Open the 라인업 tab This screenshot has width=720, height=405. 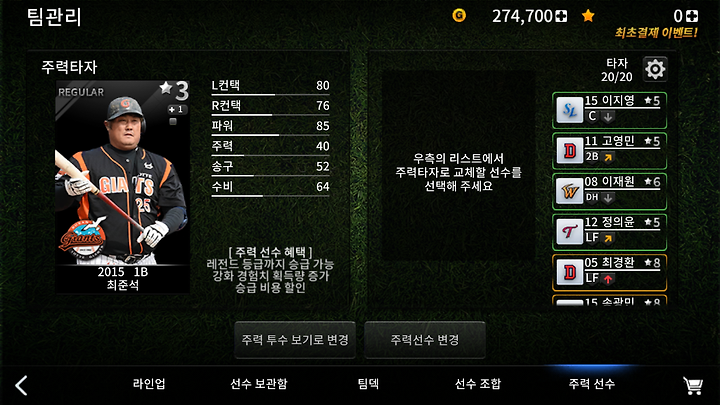click(x=149, y=383)
